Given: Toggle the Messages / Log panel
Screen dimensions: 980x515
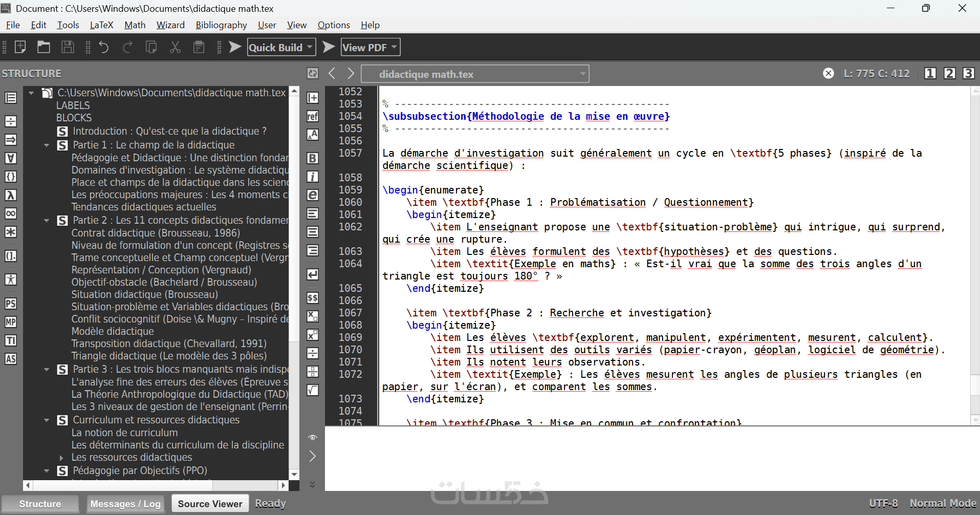Looking at the screenshot, I should point(125,504).
